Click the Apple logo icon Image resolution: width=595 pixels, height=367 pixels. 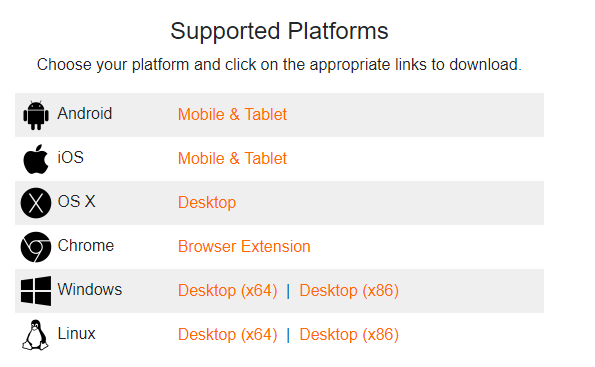coord(36,159)
